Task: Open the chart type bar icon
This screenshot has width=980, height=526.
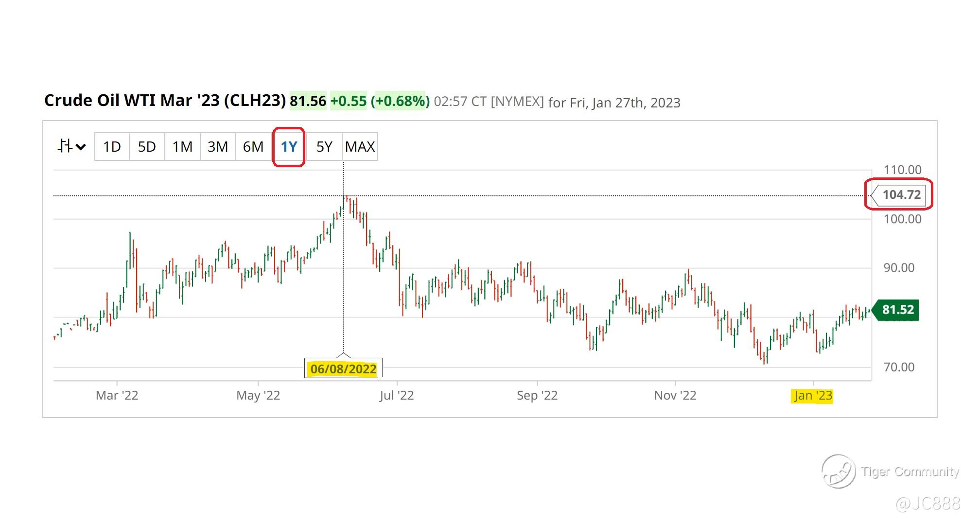Action: coord(65,146)
